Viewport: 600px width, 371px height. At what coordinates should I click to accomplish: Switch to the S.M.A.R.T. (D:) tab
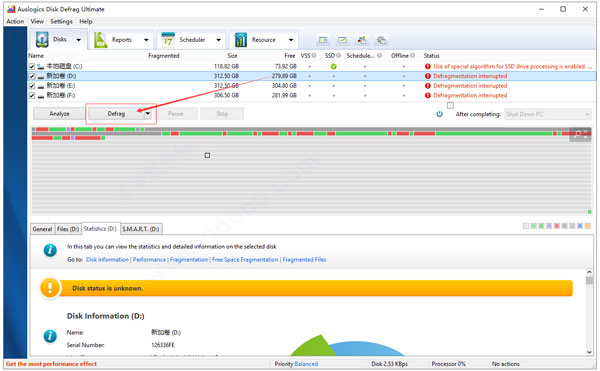pos(141,229)
